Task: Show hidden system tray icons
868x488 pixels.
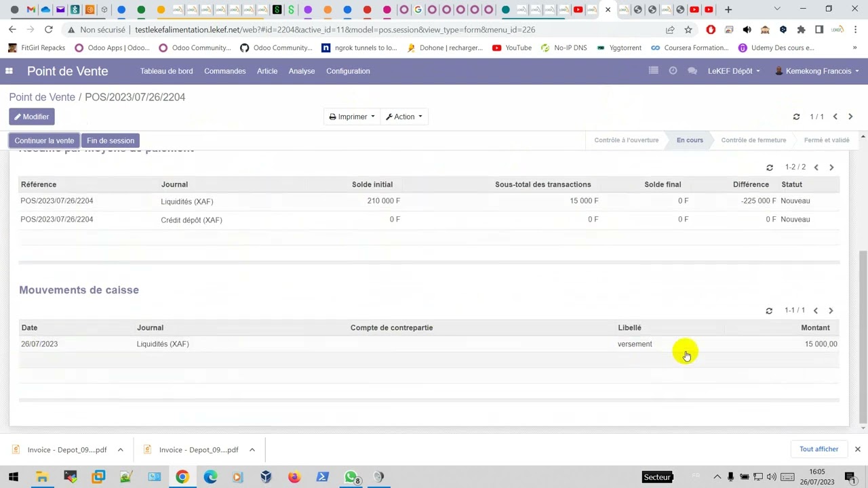Action: tap(717, 477)
